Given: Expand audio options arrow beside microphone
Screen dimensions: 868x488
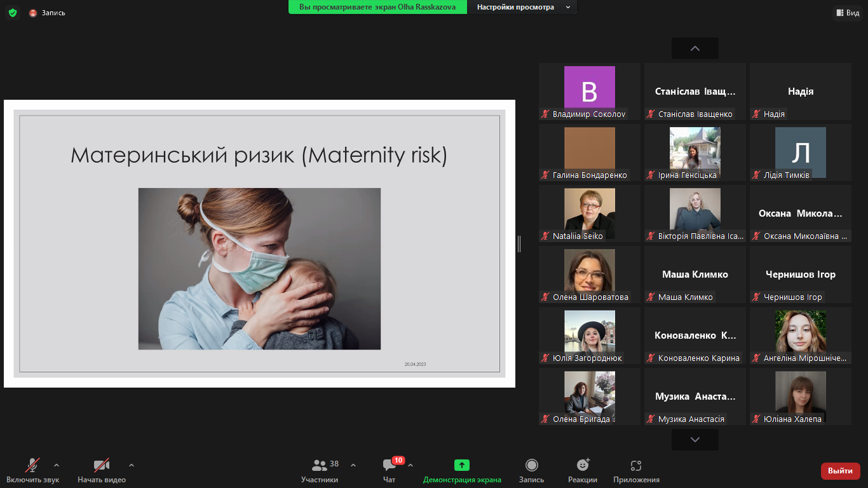Looking at the screenshot, I should pyautogui.click(x=57, y=464).
